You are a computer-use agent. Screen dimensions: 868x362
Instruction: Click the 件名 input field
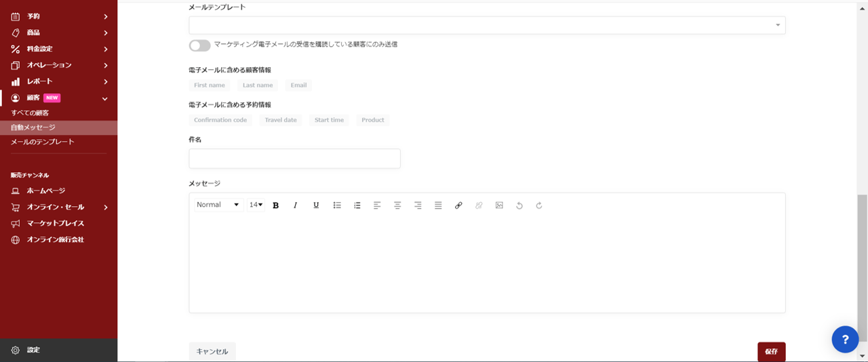(x=294, y=159)
